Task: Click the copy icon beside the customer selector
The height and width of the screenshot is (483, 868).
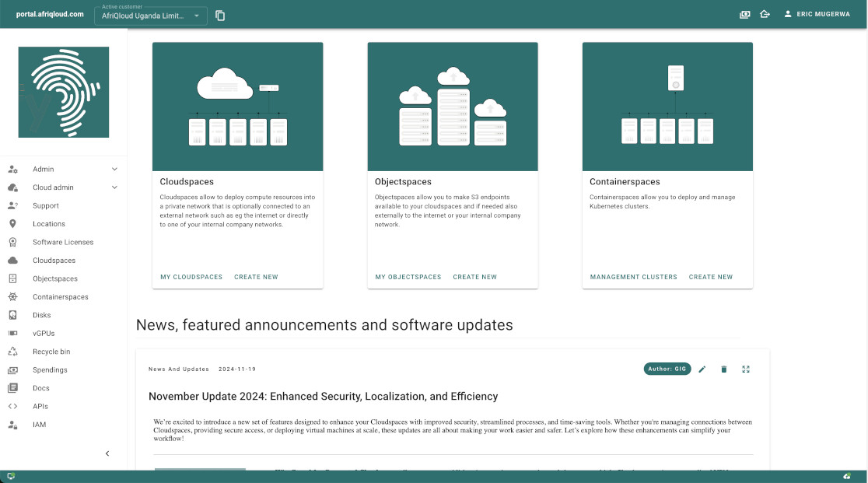Action: click(x=220, y=16)
